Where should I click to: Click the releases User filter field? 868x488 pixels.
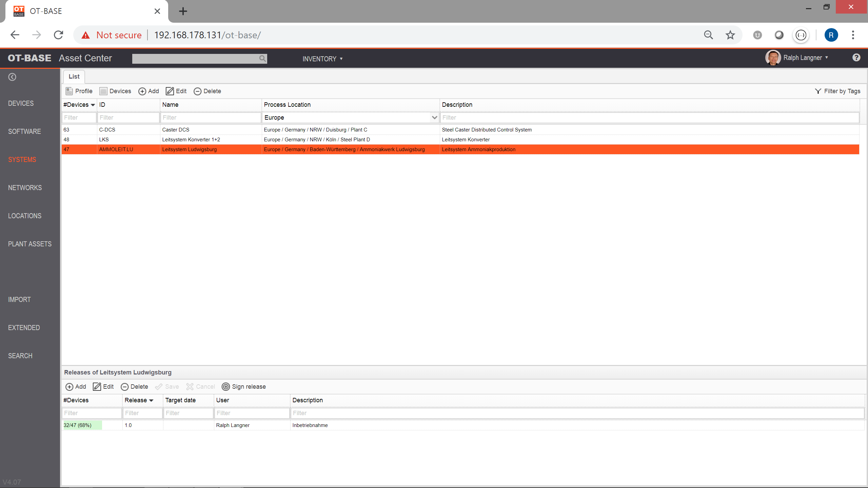pos(252,413)
